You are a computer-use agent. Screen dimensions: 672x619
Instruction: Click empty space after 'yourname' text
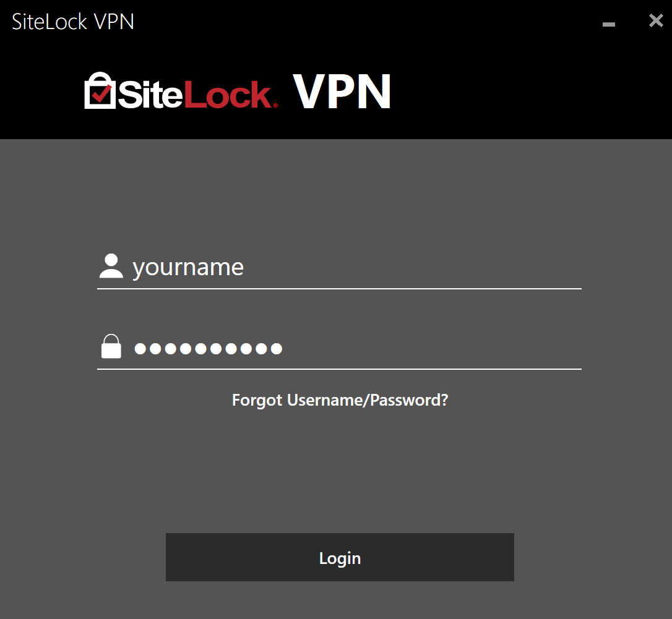coord(411,267)
